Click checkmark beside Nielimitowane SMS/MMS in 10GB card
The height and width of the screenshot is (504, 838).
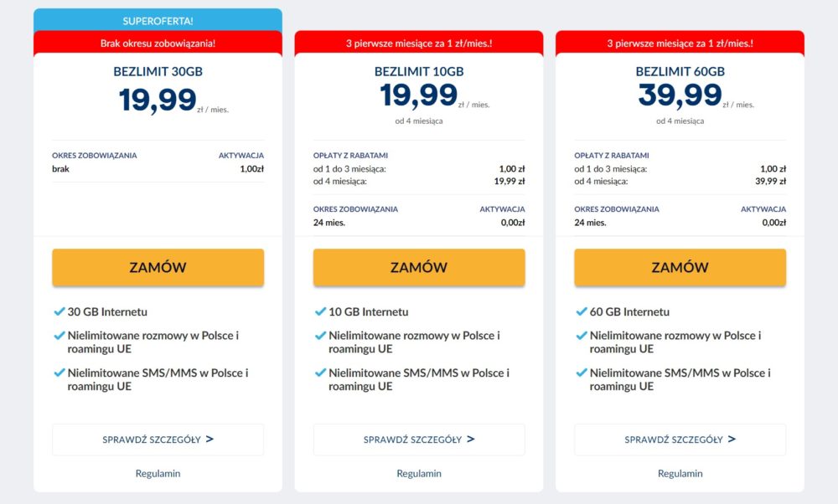(320, 373)
